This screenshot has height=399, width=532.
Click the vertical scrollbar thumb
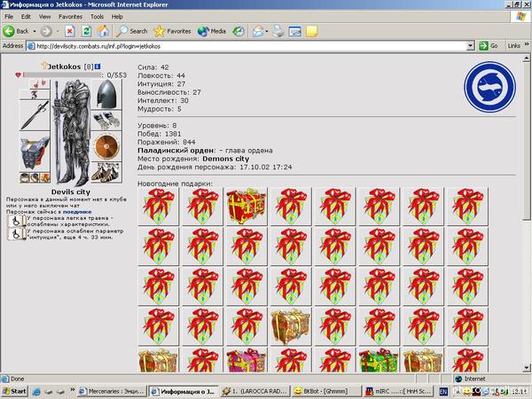pos(526,141)
